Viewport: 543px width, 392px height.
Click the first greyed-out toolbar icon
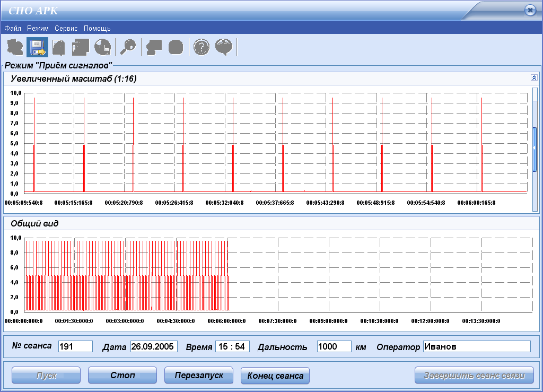[x=15, y=47]
